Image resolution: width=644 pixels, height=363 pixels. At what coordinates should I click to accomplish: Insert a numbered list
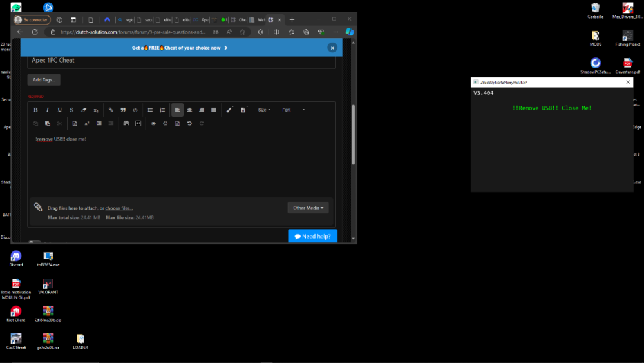coord(162,110)
